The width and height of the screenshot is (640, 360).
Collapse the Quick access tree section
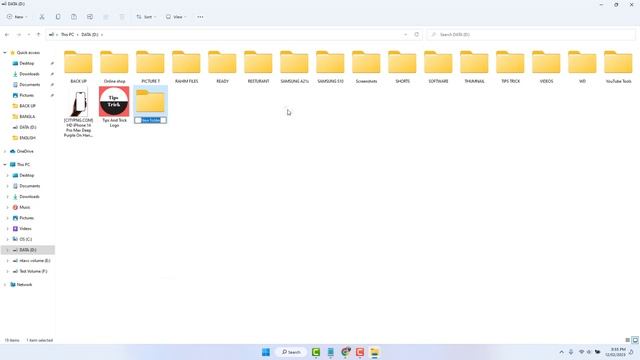click(5, 53)
